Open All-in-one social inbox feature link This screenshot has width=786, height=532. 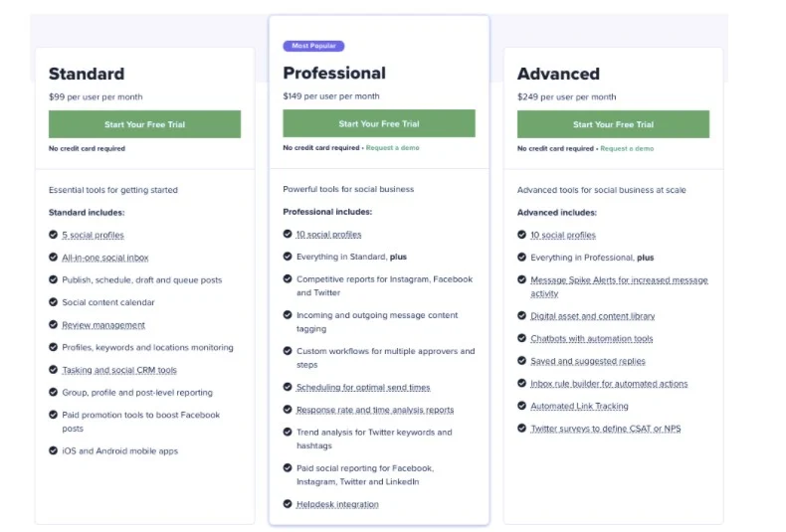click(x=104, y=258)
